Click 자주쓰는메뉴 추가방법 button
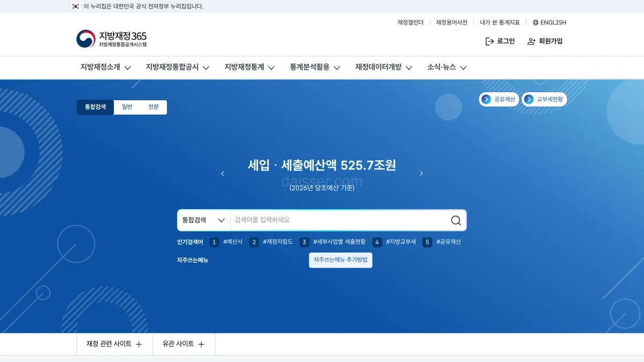 tap(341, 260)
